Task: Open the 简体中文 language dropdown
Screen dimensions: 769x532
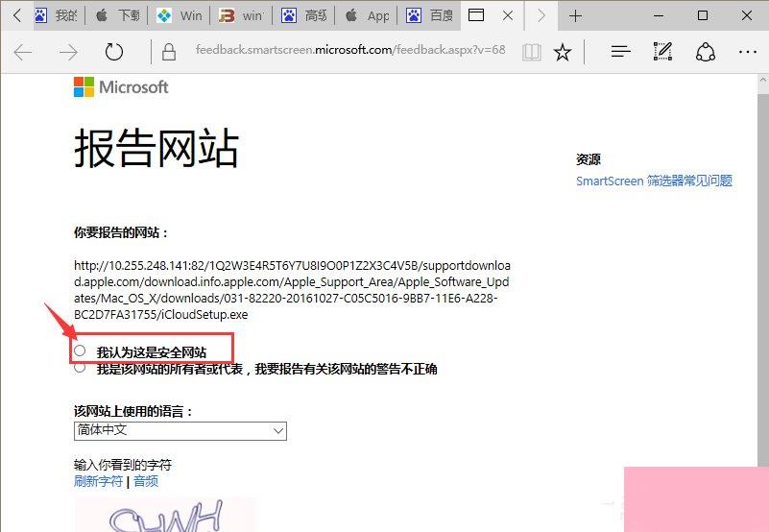Action: (180, 430)
